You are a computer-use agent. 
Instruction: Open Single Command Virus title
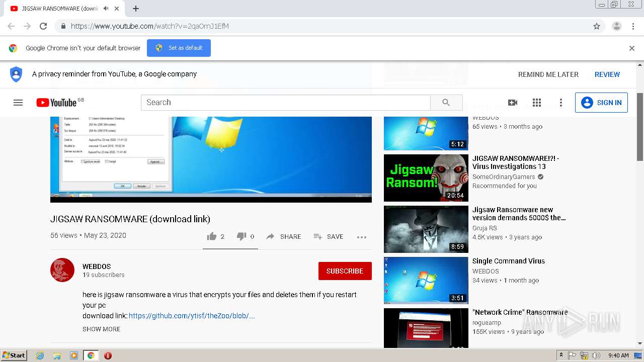point(509,261)
